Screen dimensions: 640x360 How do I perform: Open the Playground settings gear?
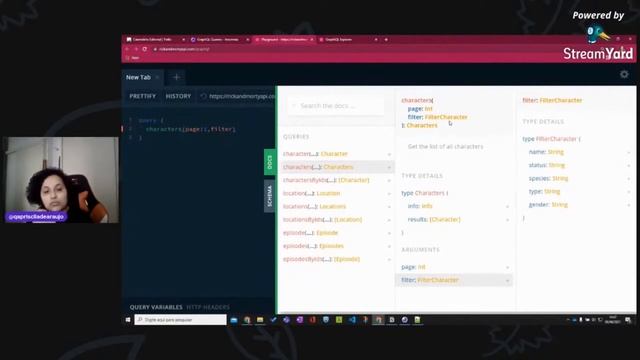[x=624, y=74]
